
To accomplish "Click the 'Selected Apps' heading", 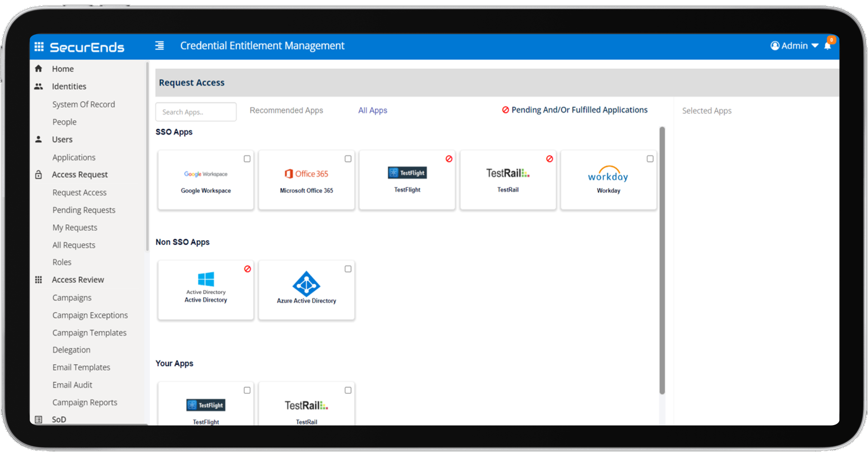I will pos(707,111).
